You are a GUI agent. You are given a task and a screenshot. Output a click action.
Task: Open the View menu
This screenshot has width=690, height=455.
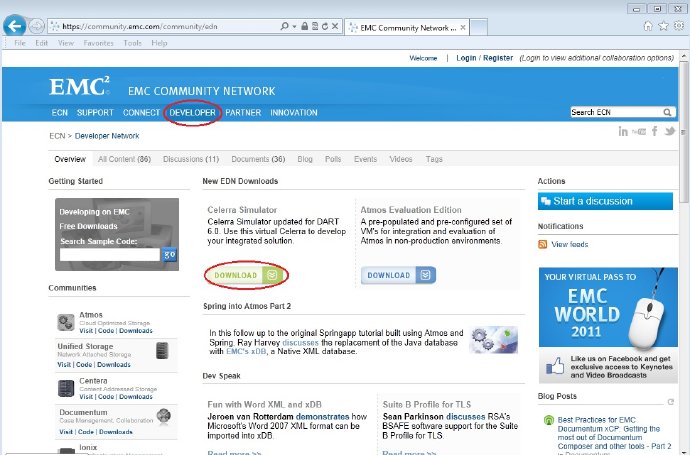point(66,43)
